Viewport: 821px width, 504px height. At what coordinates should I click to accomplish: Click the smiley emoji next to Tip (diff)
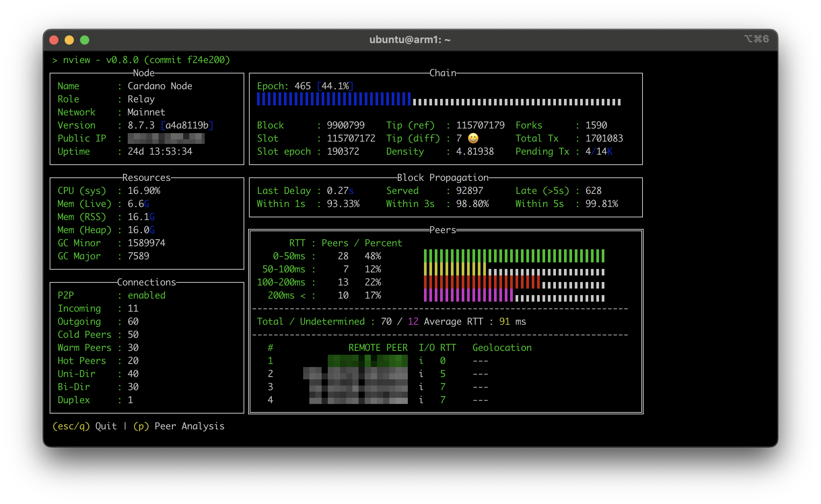[x=473, y=138]
